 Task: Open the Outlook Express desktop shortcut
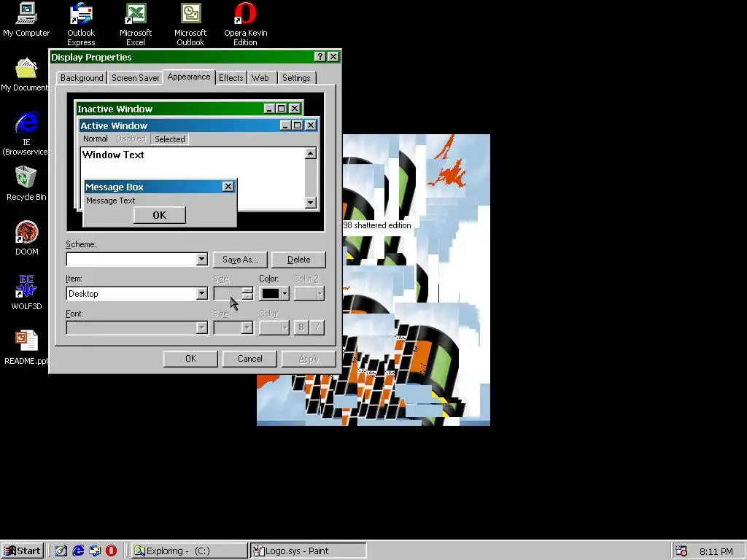[81, 24]
